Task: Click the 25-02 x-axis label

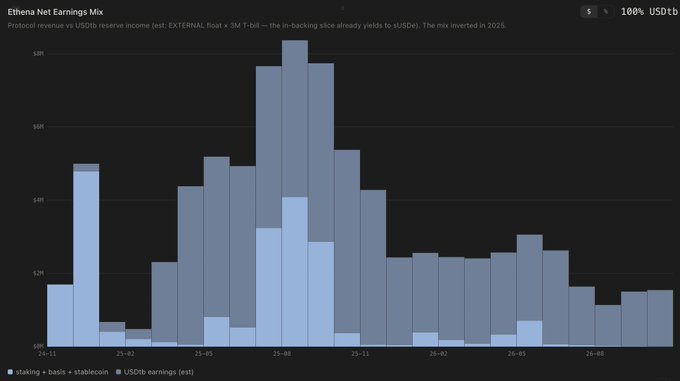Action: point(125,354)
